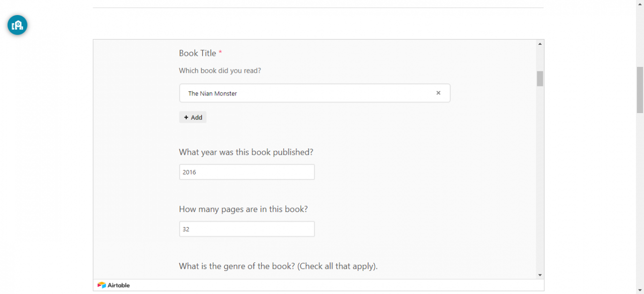This screenshot has width=644, height=294.
Task: Click the genre question heading
Action: (278, 266)
